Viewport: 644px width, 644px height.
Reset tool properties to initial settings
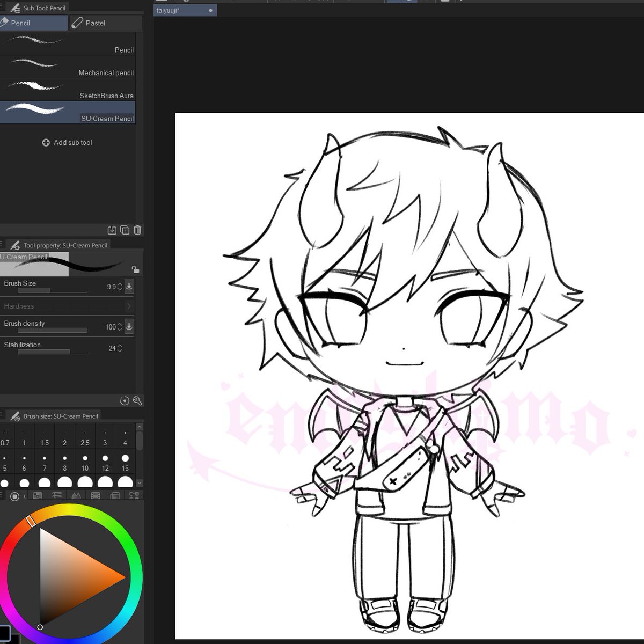pyautogui.click(x=125, y=400)
